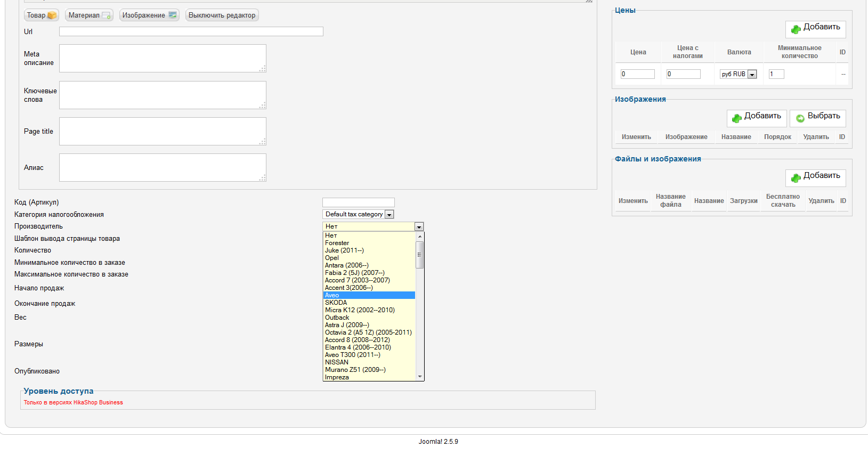Choose Octavia 2 (A5 1Z) from the list

coord(368,332)
